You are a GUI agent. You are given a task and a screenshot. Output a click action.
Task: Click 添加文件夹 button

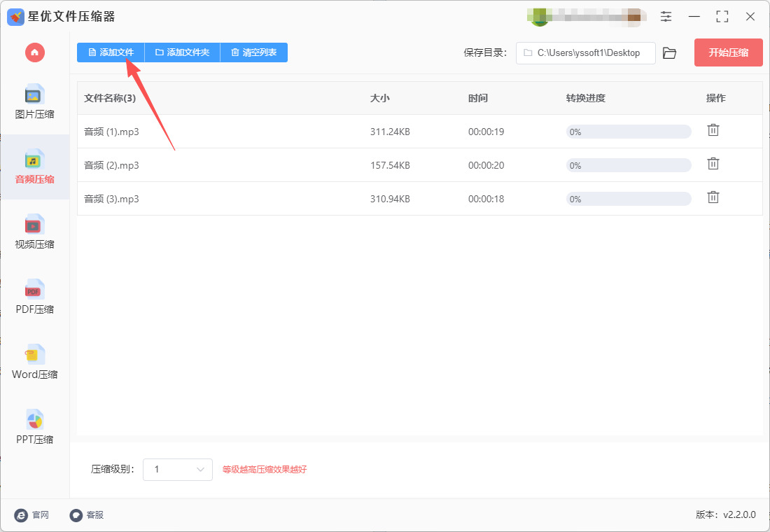[182, 52]
